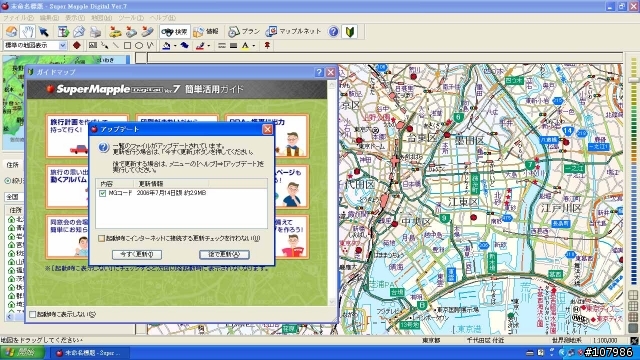The image size is (640, 360).
Task: Select the polyline drawing tool
Action: (150, 45)
